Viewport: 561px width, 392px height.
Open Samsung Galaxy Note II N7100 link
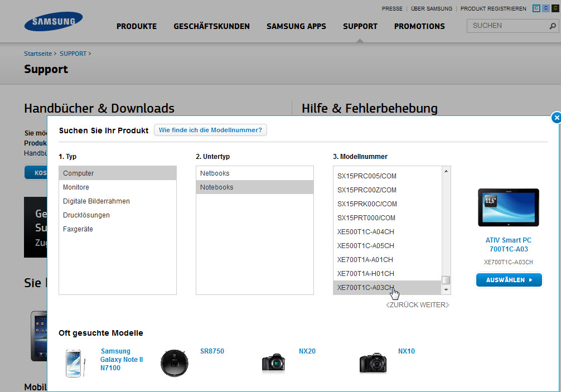tap(122, 360)
